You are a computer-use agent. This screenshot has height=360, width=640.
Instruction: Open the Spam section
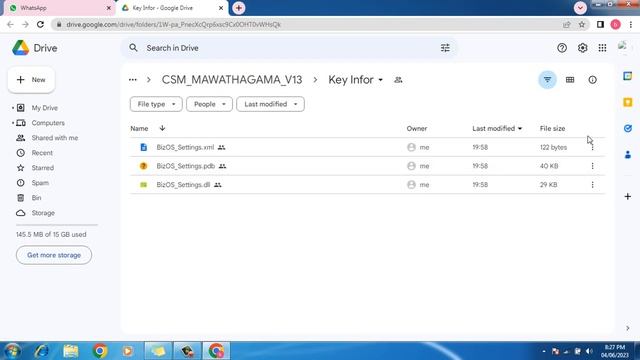pos(40,183)
